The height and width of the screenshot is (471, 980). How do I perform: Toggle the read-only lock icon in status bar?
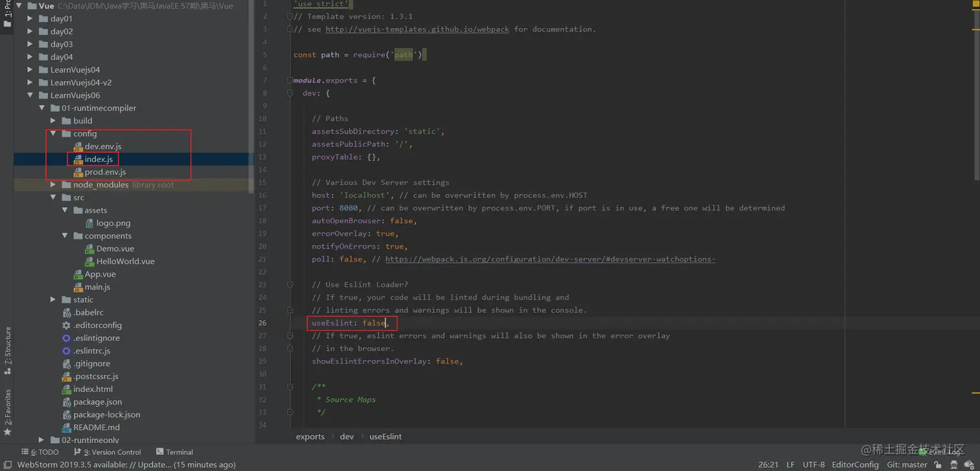pos(938,465)
